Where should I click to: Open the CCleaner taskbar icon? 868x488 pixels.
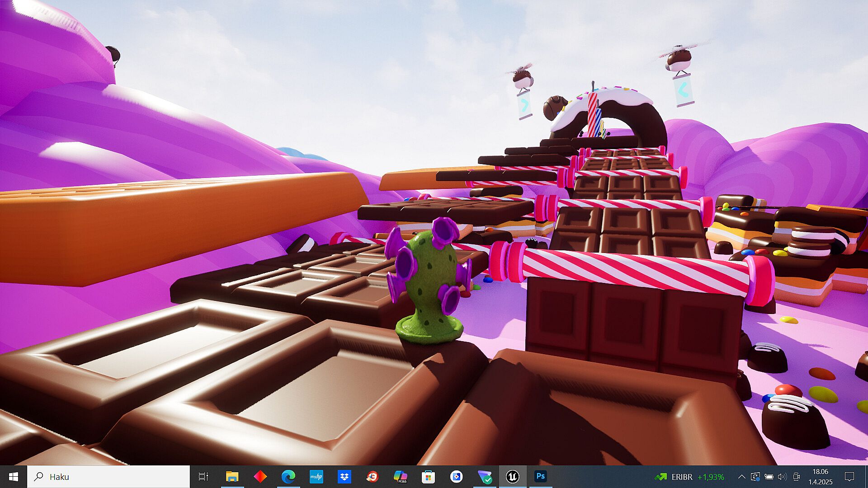point(372,477)
